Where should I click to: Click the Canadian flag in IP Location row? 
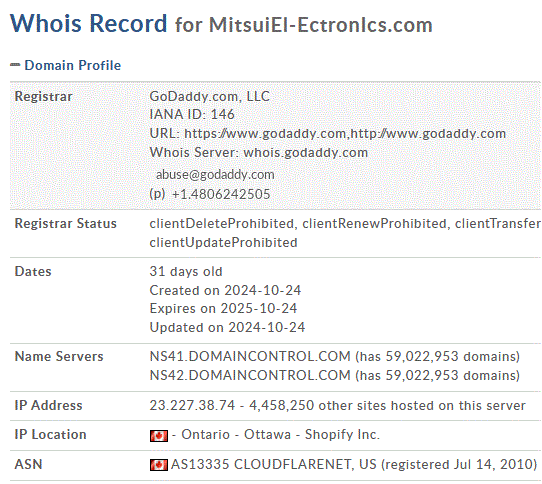click(159, 436)
